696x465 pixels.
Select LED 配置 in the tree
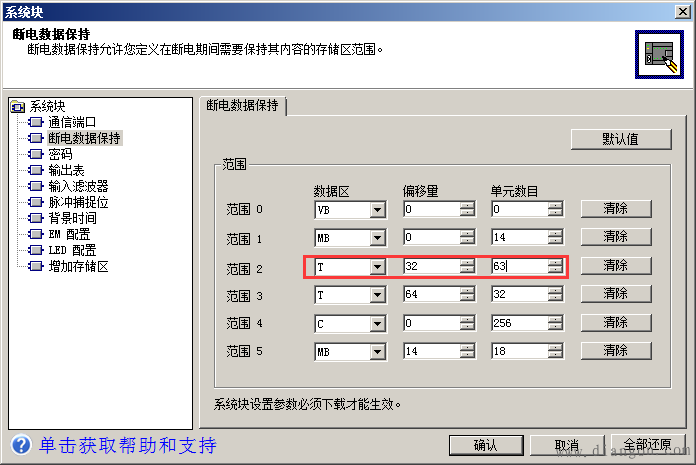coord(72,250)
